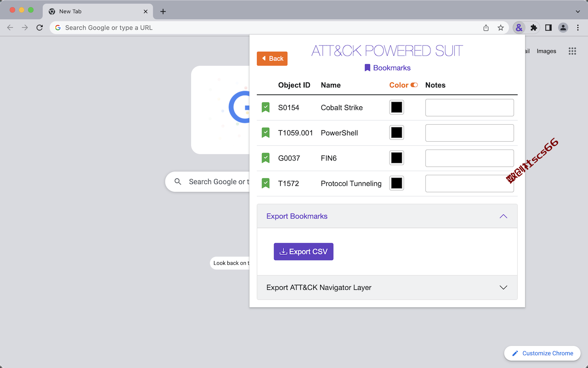Open the Chrome profile avatar
The image size is (588, 368).
(x=563, y=28)
